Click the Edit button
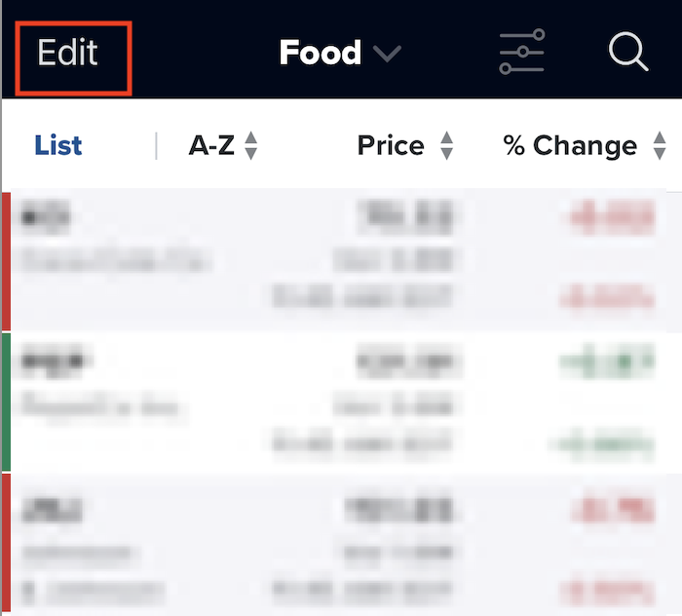 click(68, 53)
